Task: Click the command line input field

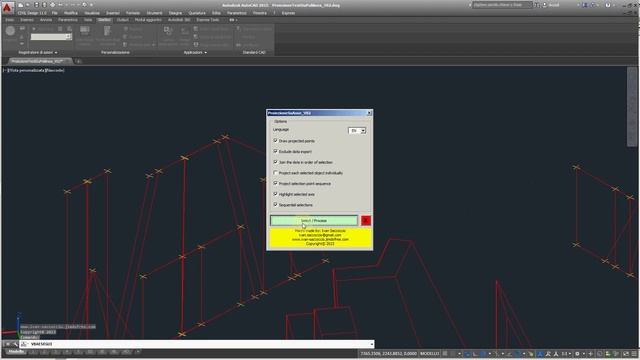Action: pyautogui.click(x=198, y=344)
